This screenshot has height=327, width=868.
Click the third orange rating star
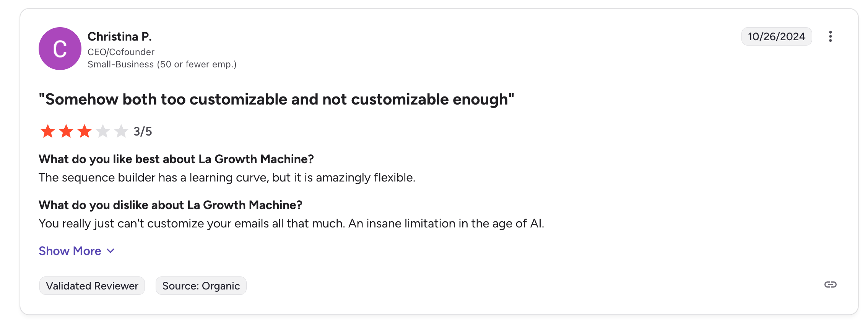pos(85,131)
